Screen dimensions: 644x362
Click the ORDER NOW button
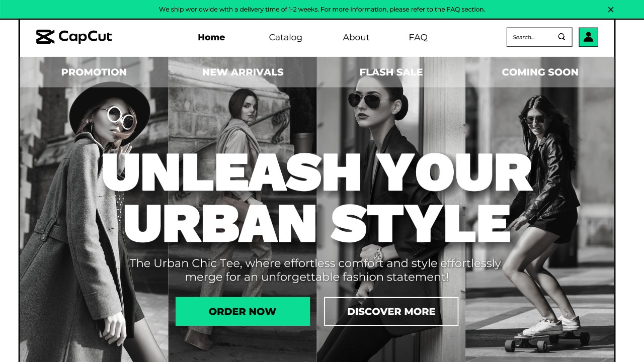243,311
